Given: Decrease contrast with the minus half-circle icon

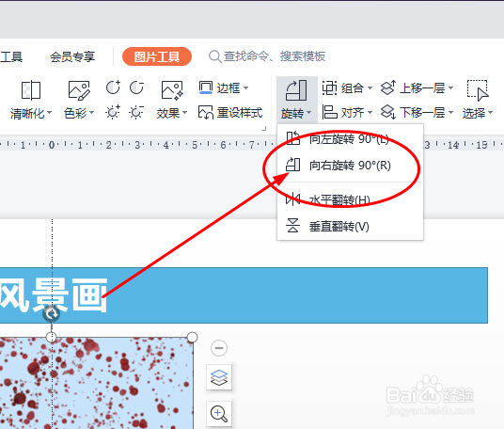Looking at the screenshot, I should click(x=136, y=87).
